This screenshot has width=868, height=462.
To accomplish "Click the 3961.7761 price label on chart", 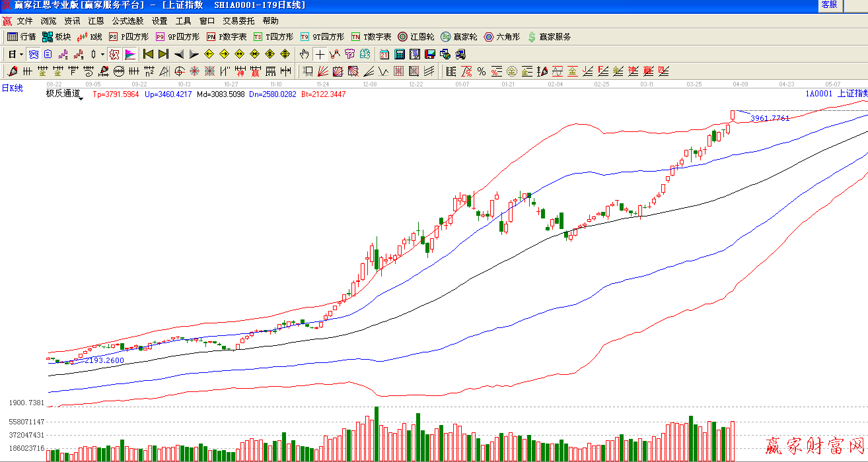I will pyautogui.click(x=770, y=118).
